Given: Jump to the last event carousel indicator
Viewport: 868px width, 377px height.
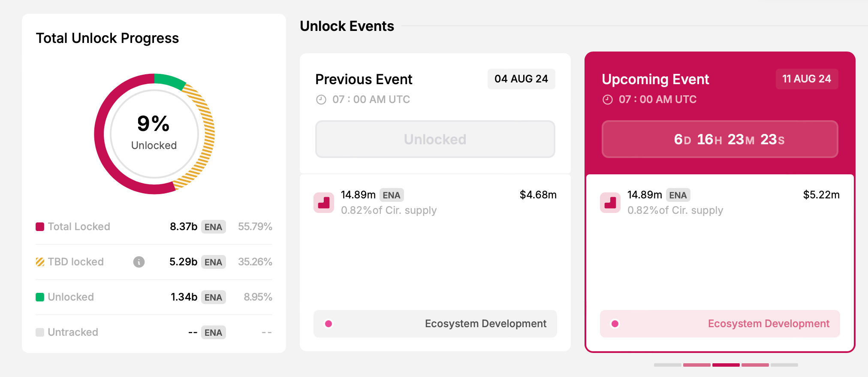Looking at the screenshot, I should click(784, 365).
